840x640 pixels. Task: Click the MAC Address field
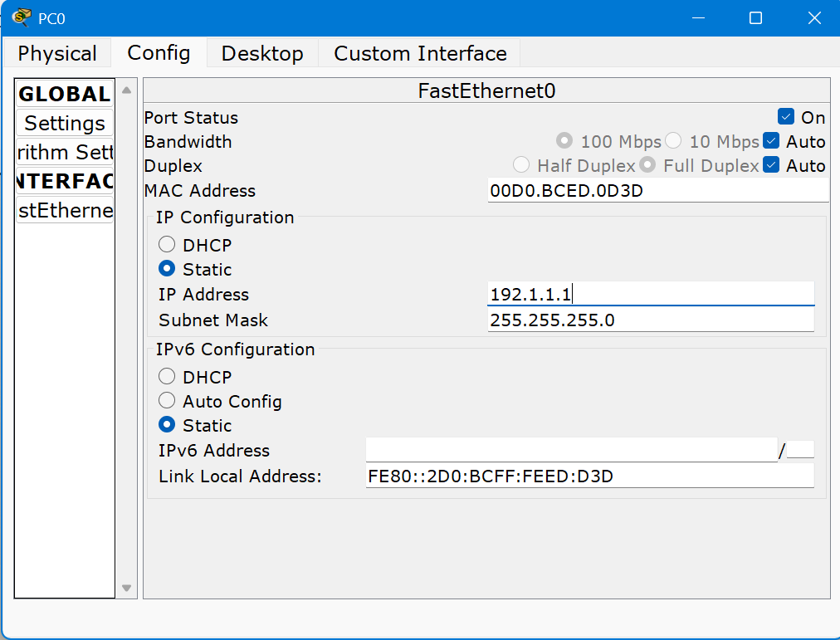pos(657,191)
